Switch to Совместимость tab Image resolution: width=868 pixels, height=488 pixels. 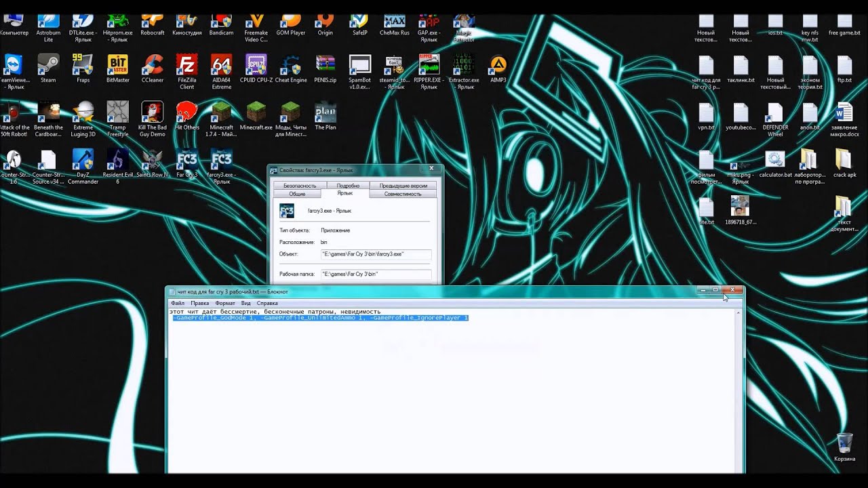[403, 194]
